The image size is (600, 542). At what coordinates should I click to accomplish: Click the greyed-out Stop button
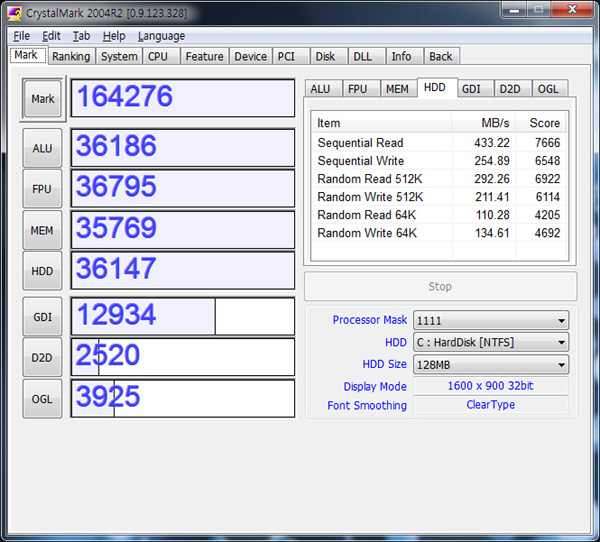(440, 286)
